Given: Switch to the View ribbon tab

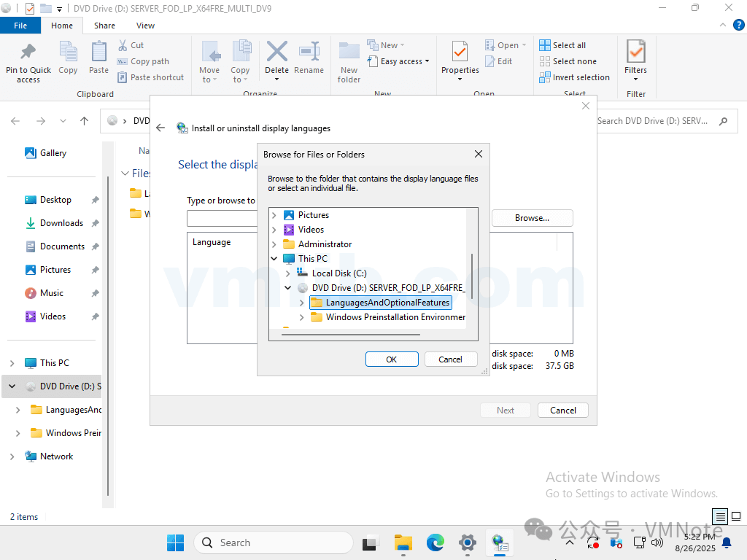Looking at the screenshot, I should point(145,26).
